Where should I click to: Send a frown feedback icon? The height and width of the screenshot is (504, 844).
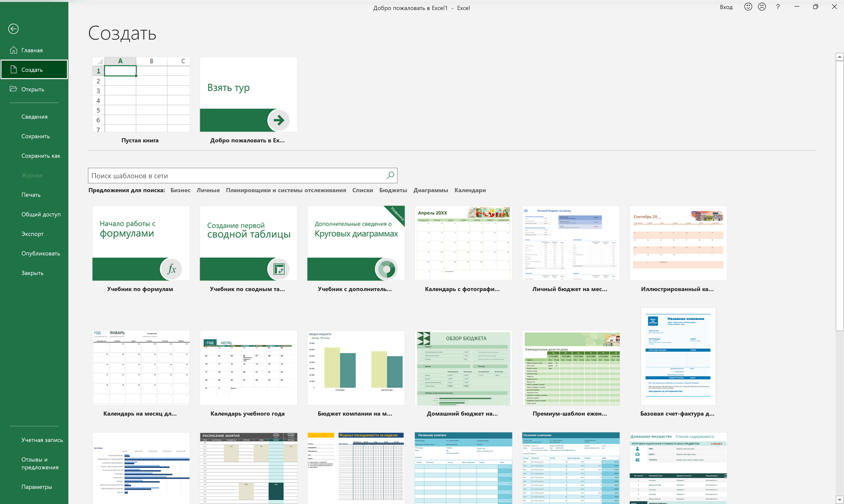click(x=762, y=7)
